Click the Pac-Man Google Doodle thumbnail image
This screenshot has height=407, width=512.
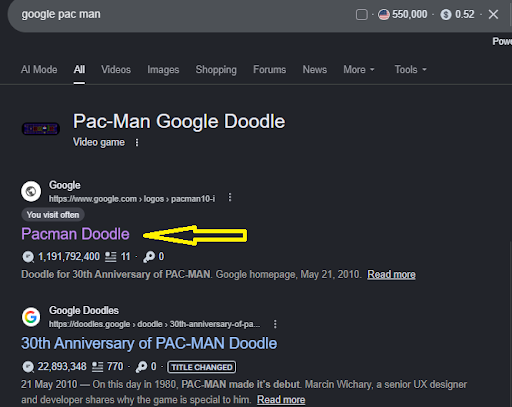tap(41, 129)
